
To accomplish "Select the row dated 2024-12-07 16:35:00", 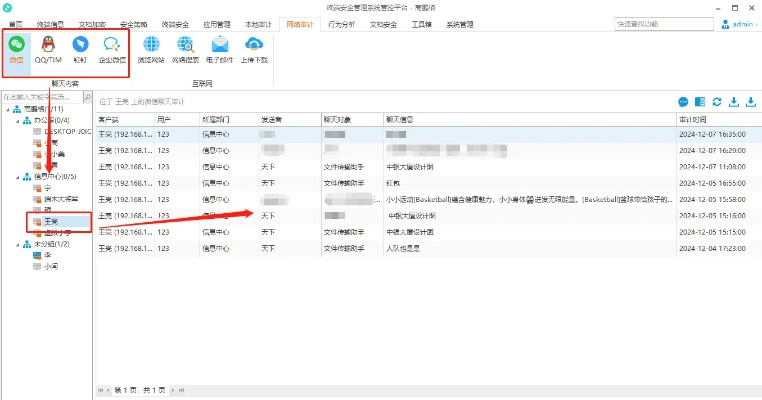I will pyautogui.click(x=428, y=135).
